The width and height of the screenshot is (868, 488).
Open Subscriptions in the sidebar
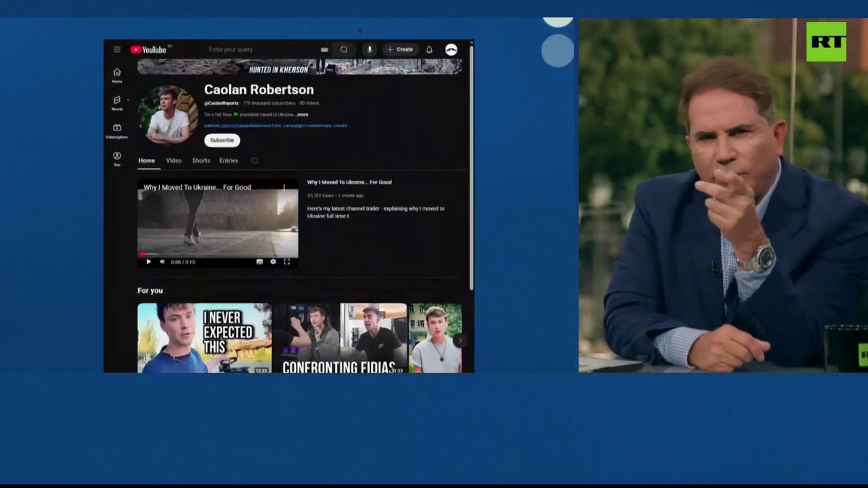(x=117, y=131)
